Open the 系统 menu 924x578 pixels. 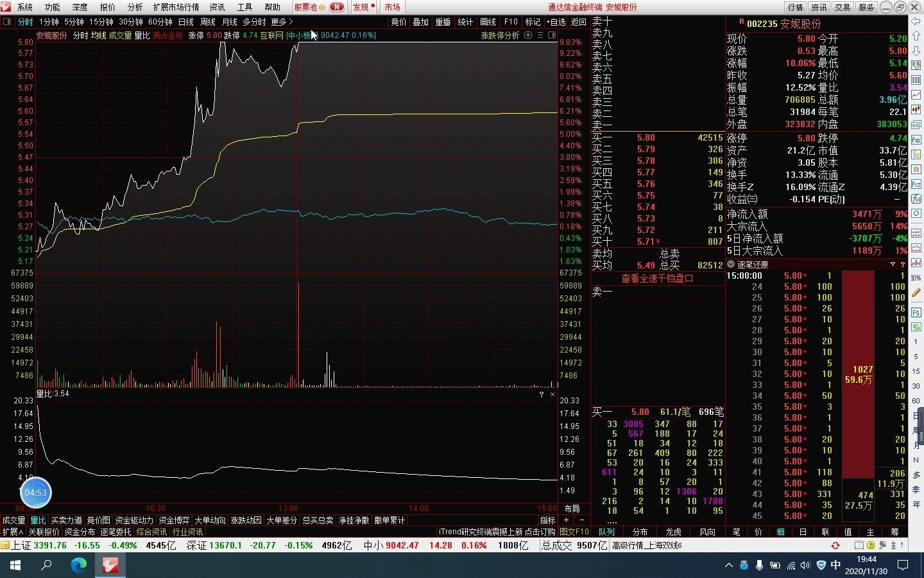(x=25, y=7)
